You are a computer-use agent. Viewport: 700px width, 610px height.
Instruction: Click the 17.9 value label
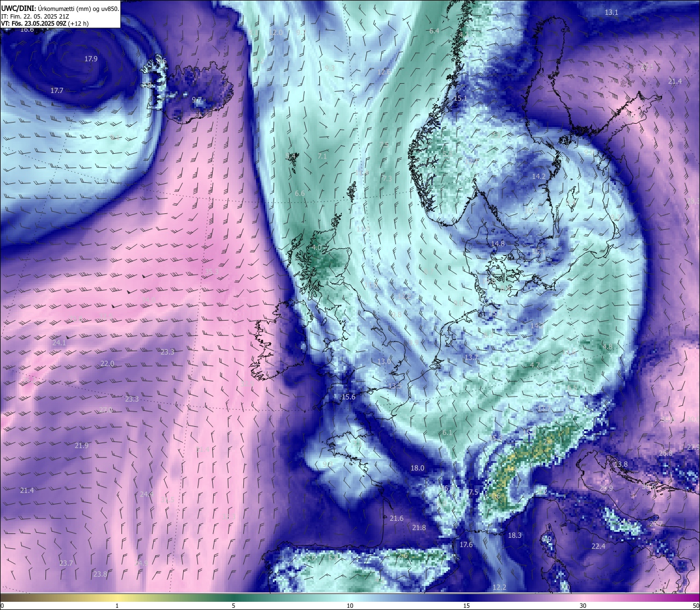[91, 59]
